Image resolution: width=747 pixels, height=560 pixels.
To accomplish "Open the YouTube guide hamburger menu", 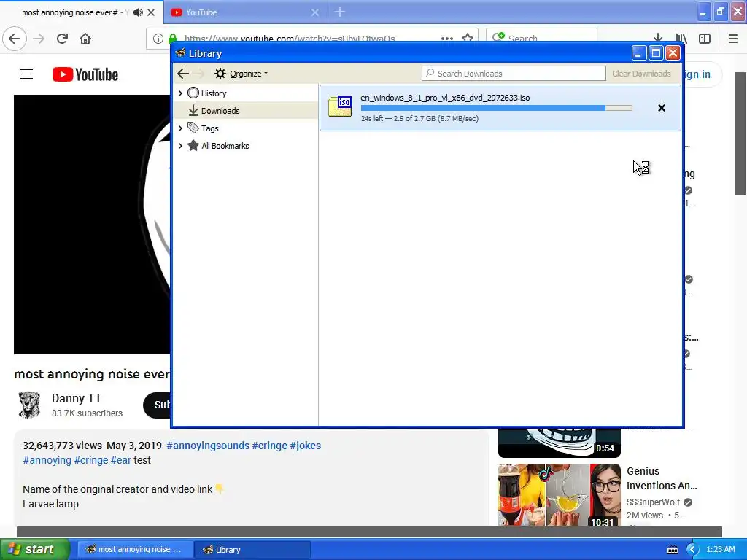I will (26, 74).
